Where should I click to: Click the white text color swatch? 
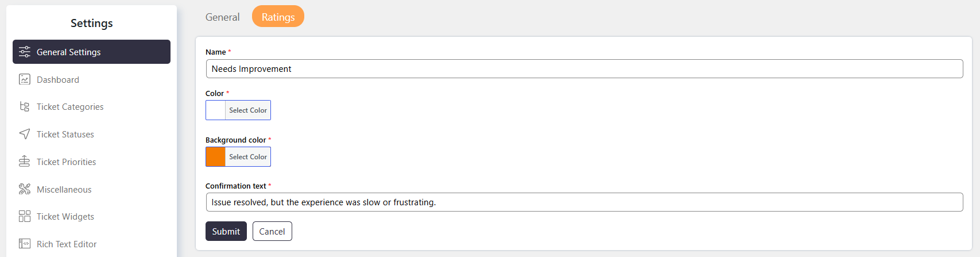[215, 110]
